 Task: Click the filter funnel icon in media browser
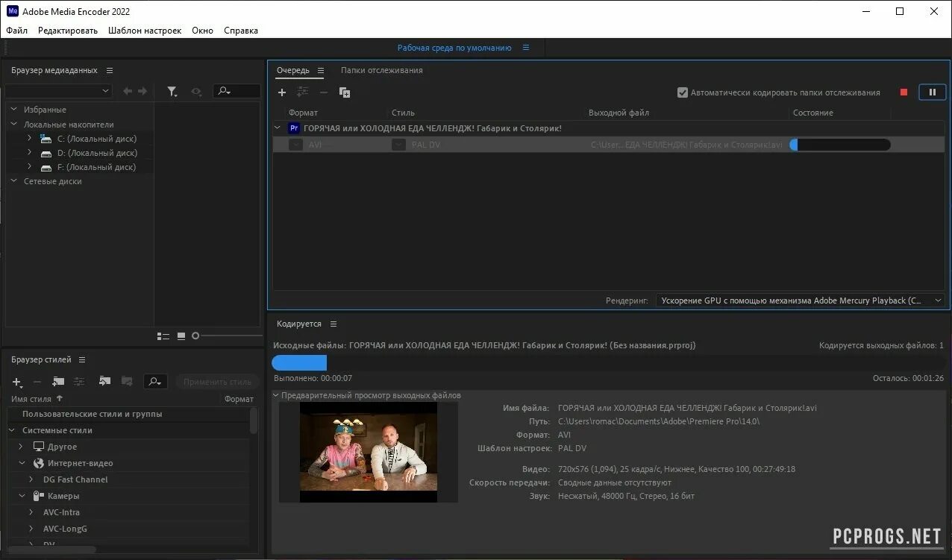point(172,91)
